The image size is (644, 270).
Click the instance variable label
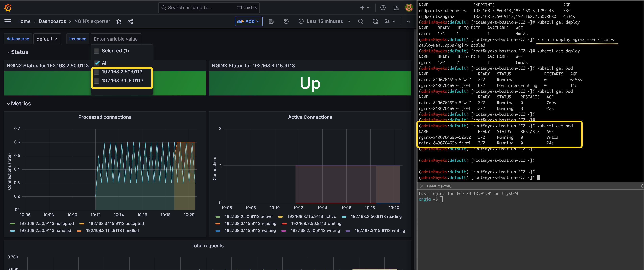(78, 39)
